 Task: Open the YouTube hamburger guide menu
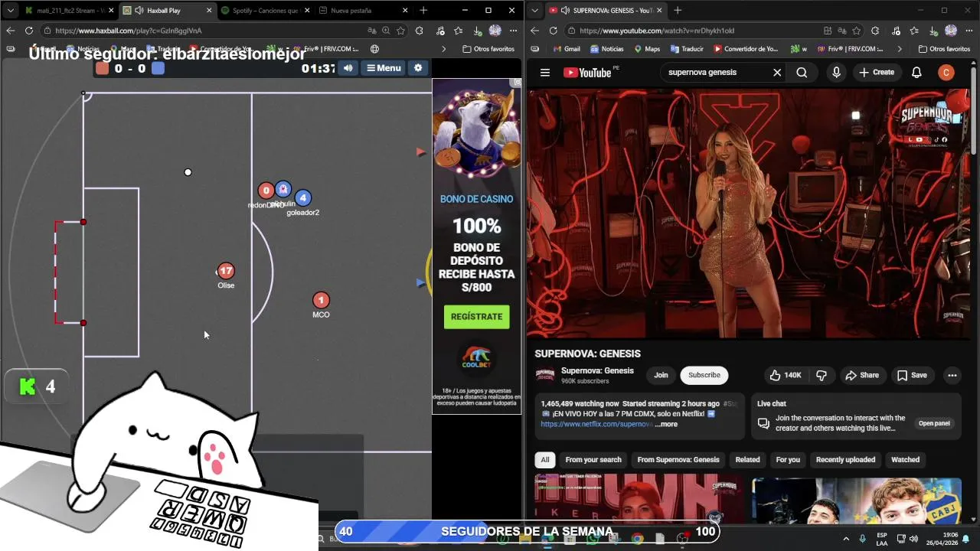(x=545, y=73)
